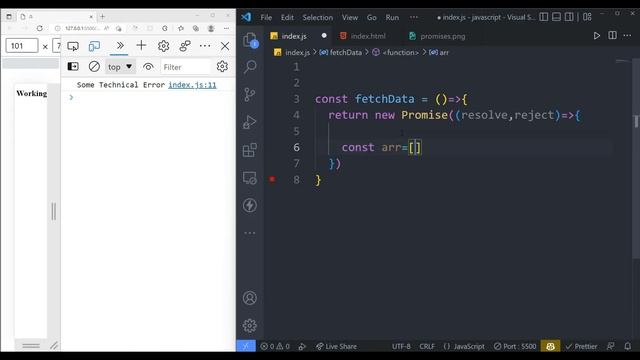This screenshot has height=360, width=640.
Task: Open the remote window status bar button
Action: click(x=246, y=346)
